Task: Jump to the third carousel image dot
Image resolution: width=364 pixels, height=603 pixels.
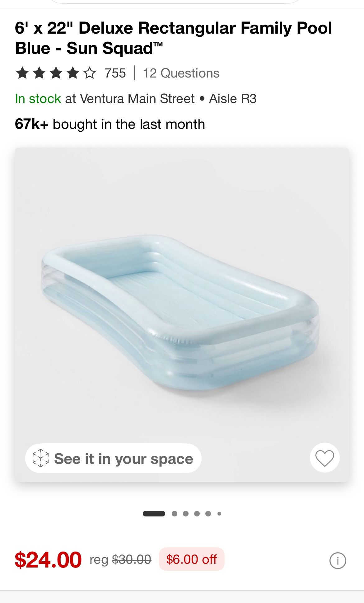Action: click(x=186, y=514)
